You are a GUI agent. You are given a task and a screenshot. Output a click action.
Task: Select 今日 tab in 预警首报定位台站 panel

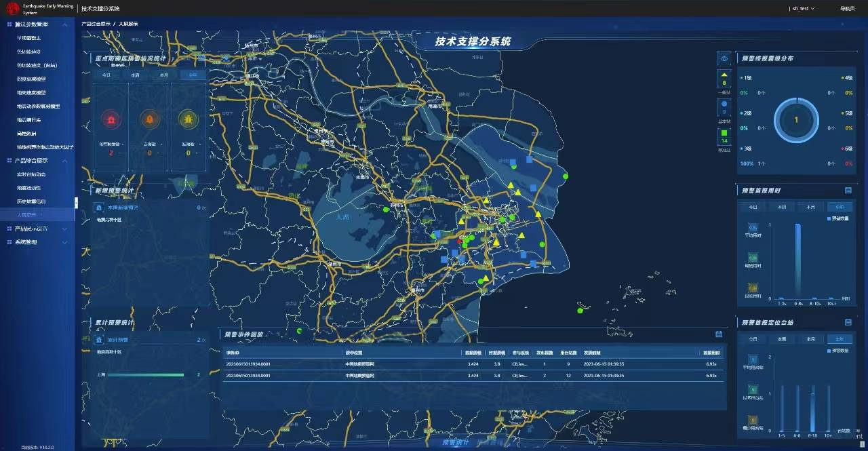pyautogui.click(x=753, y=338)
